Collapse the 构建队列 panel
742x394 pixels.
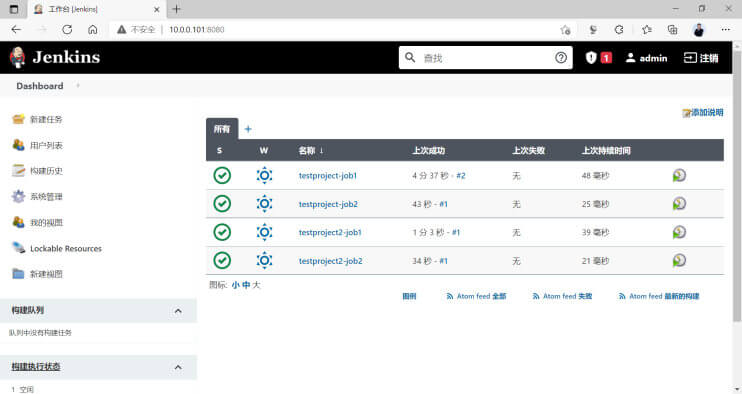coord(178,311)
